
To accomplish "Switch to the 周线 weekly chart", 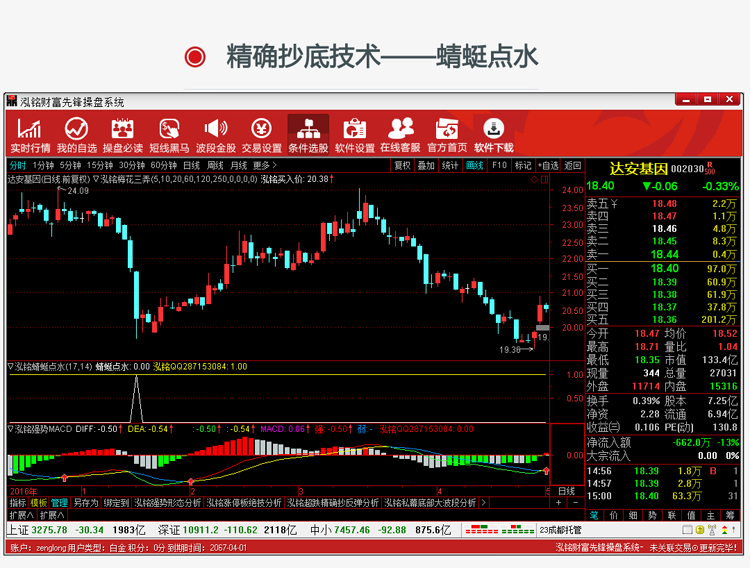I will pos(215,166).
